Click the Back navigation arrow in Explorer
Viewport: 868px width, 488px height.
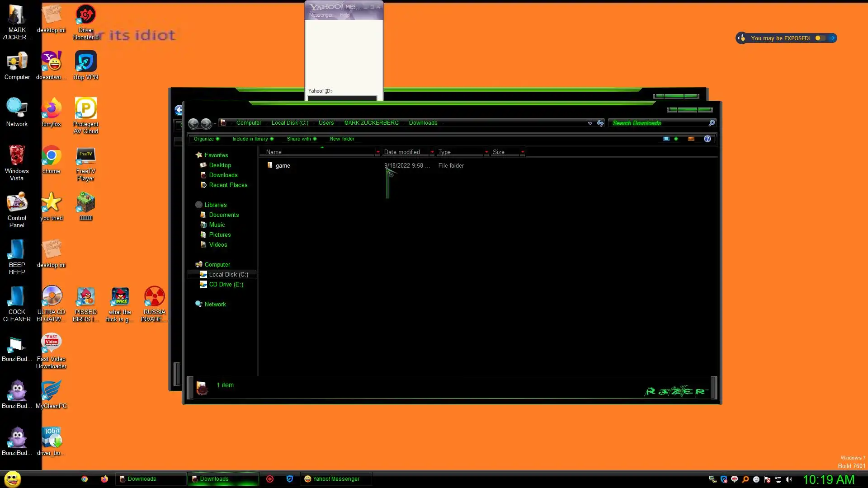click(x=193, y=123)
